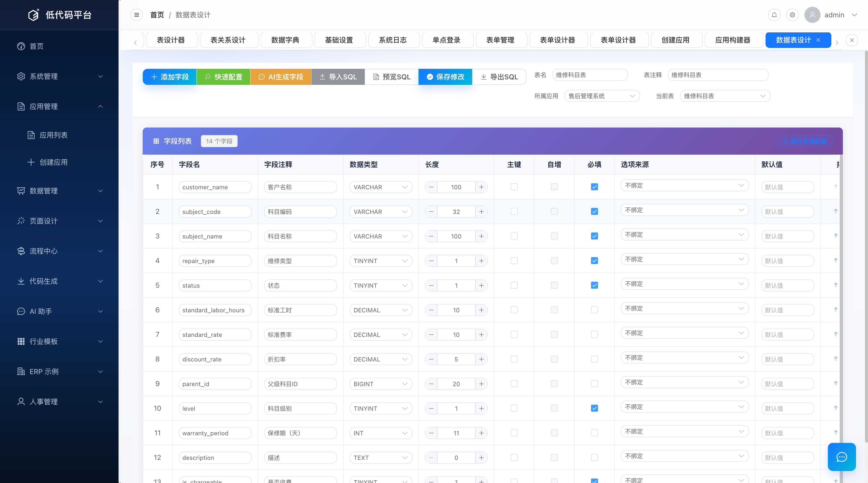The width and height of the screenshot is (868, 483).
Task: Check 自增 for warranty_period
Action: (x=554, y=433)
